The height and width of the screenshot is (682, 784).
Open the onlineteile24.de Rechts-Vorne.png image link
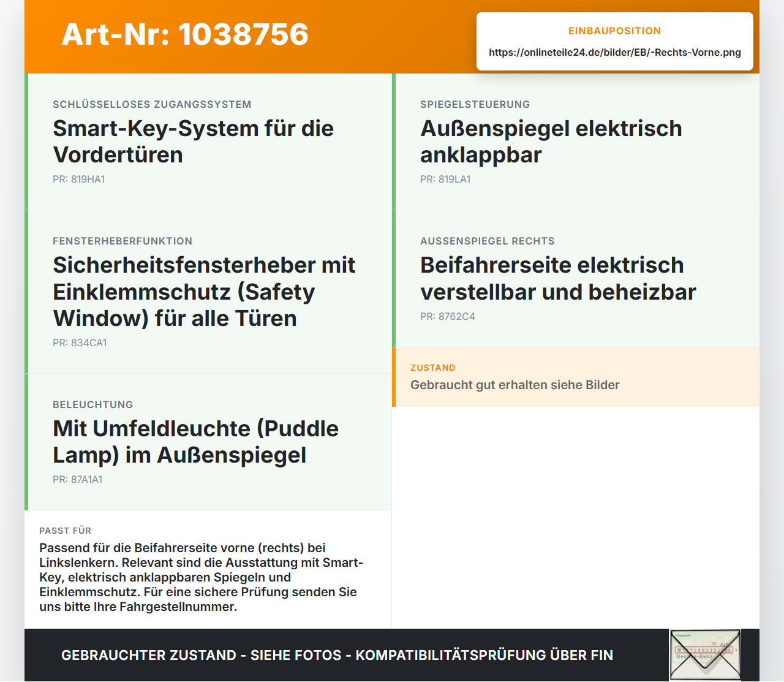point(615,52)
